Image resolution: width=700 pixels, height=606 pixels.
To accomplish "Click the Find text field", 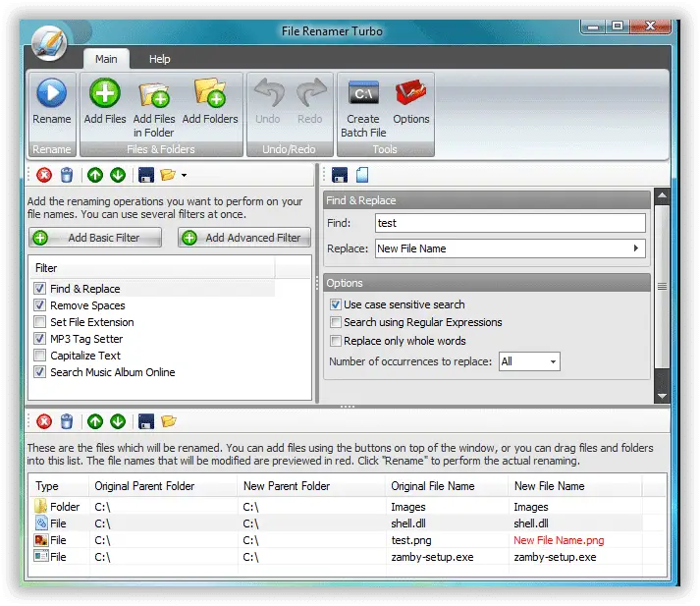I will click(511, 223).
